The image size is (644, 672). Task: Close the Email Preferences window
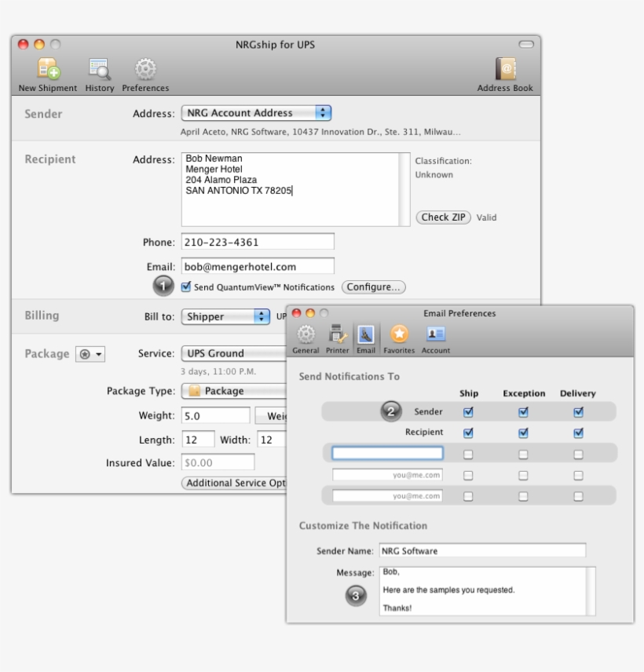pyautogui.click(x=296, y=313)
